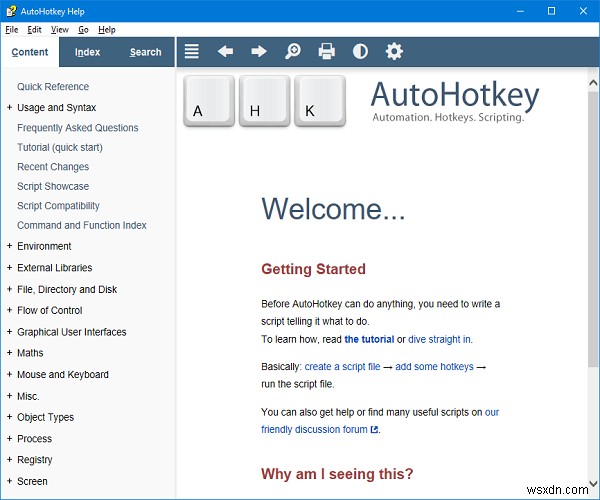
Task: Open Tutorial (quick start) topic
Action: tap(60, 147)
